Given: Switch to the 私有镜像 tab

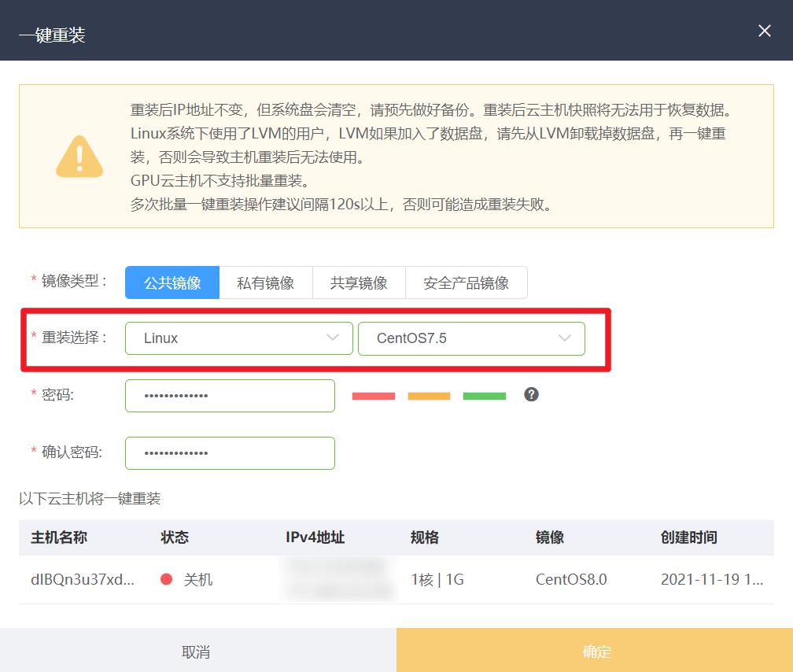Looking at the screenshot, I should pos(266,282).
